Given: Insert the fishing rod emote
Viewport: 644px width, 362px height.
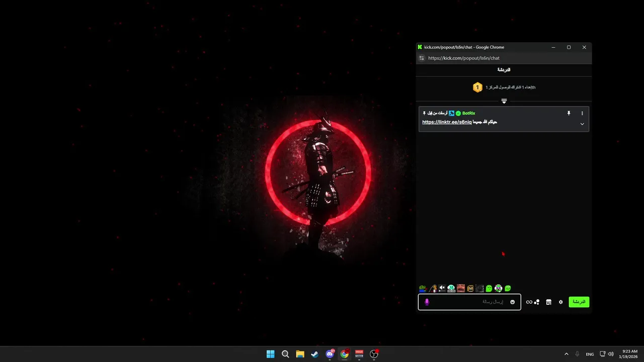Looking at the screenshot, I should click(x=432, y=289).
